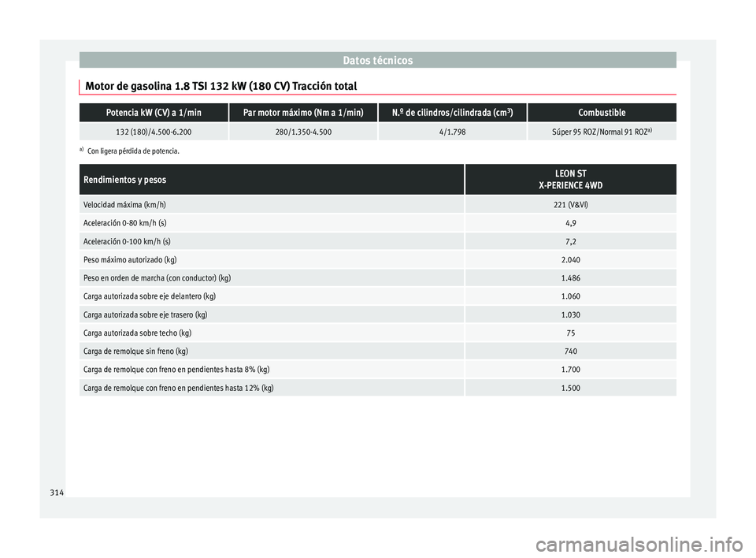Click the 'Combustible' column header
756x558 pixels.
coord(602,113)
